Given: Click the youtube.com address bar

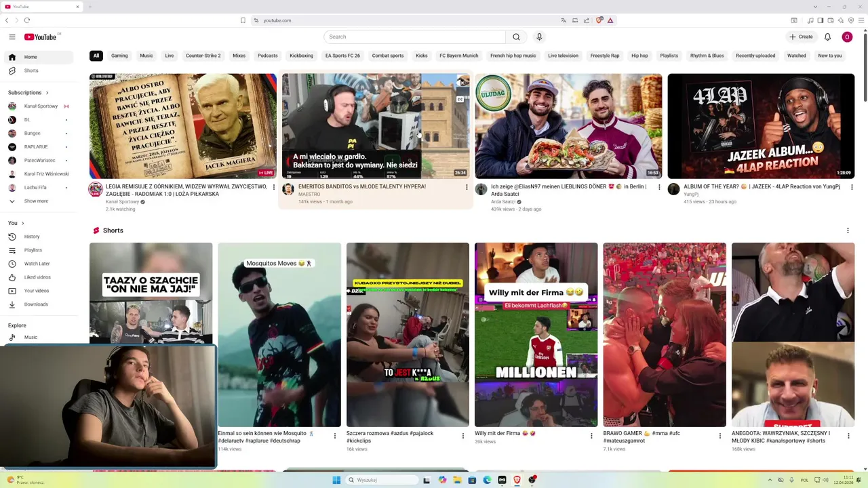Looking at the screenshot, I should (x=406, y=20).
